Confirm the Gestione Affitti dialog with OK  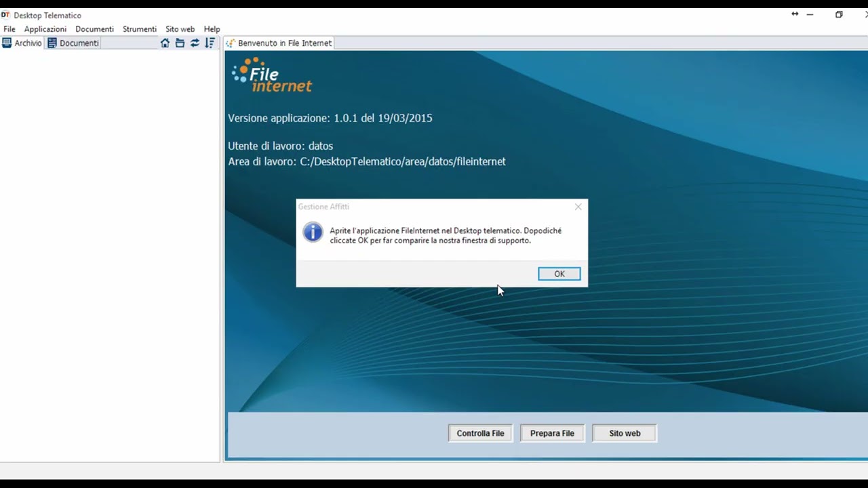559,274
